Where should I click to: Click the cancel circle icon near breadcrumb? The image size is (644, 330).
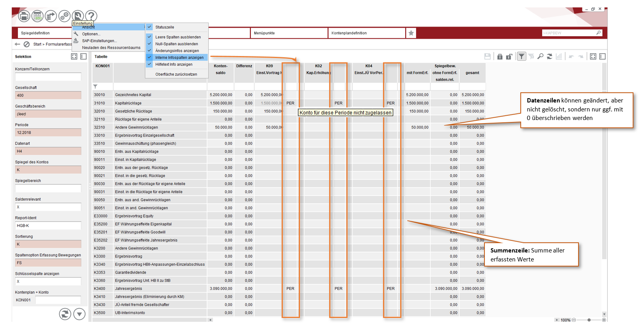point(27,44)
